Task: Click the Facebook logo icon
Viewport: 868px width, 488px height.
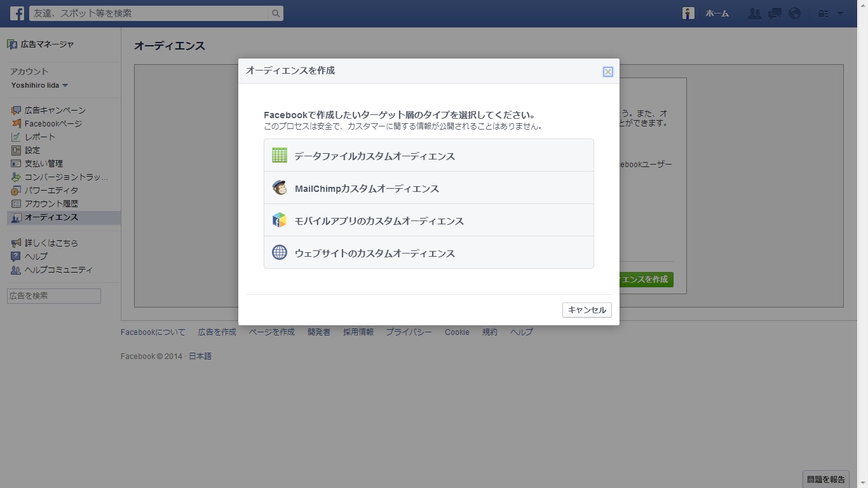Action: tap(17, 13)
